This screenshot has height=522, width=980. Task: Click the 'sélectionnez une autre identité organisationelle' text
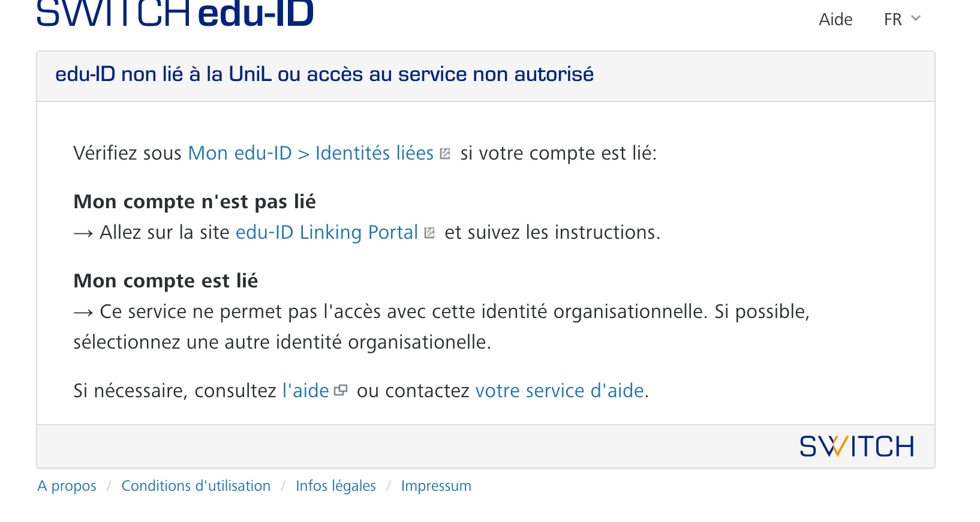tap(282, 343)
